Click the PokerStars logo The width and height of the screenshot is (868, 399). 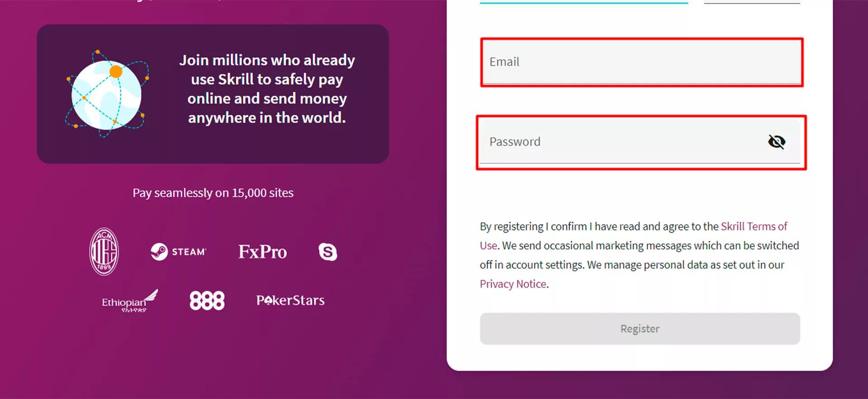tap(290, 300)
